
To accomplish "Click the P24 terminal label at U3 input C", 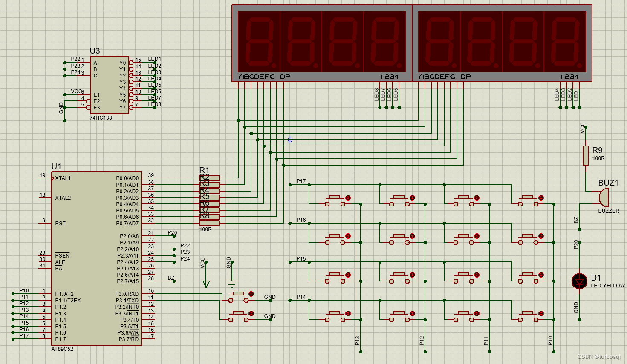I will (75, 72).
